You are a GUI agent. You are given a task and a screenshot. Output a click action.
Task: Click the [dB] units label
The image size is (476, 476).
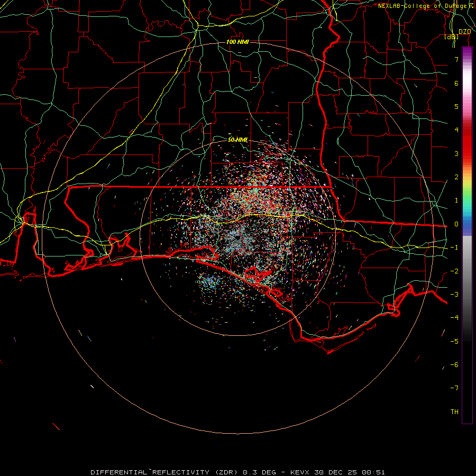[x=452, y=36]
